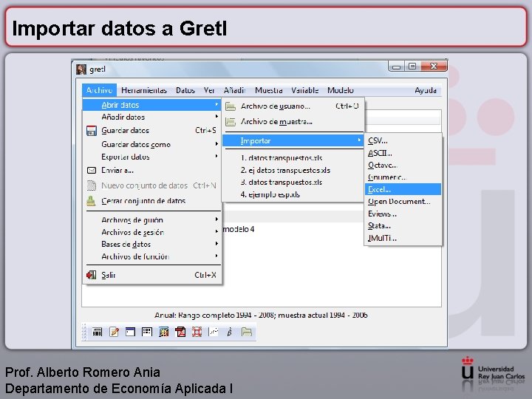The image size is (532, 399).
Task: Click the gretl title bar application icon
Action: [81, 69]
